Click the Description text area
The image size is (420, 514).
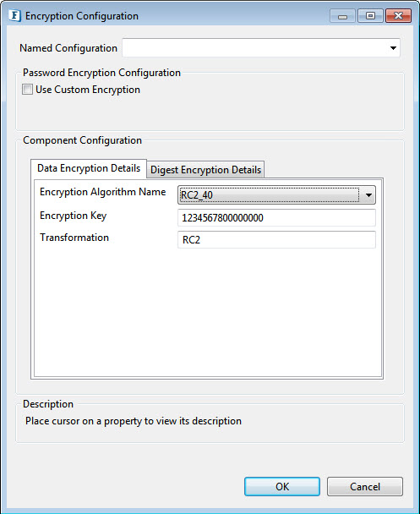click(x=210, y=424)
